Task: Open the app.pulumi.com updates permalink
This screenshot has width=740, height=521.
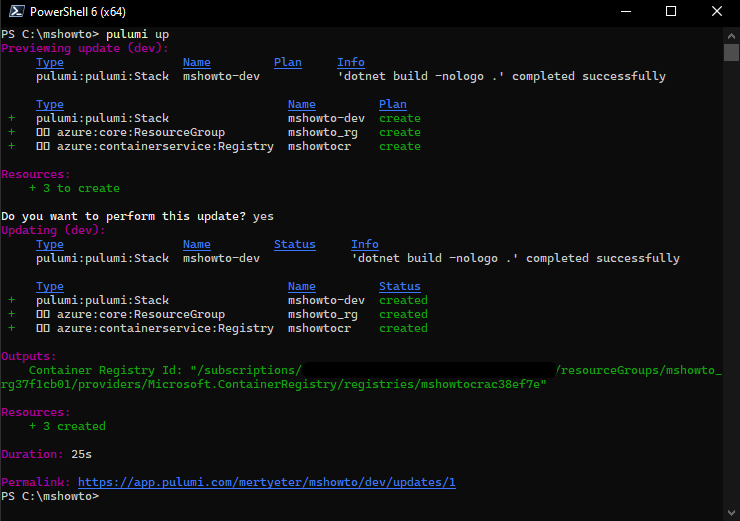Action: 267,482
